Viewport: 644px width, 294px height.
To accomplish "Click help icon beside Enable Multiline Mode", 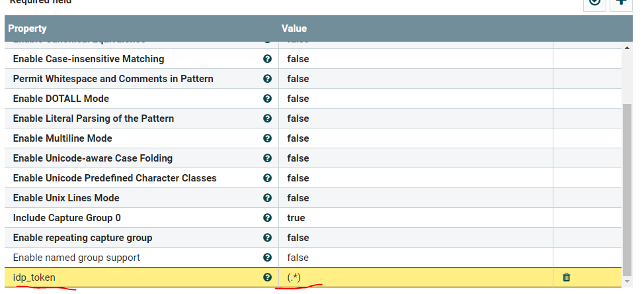I will (x=267, y=138).
